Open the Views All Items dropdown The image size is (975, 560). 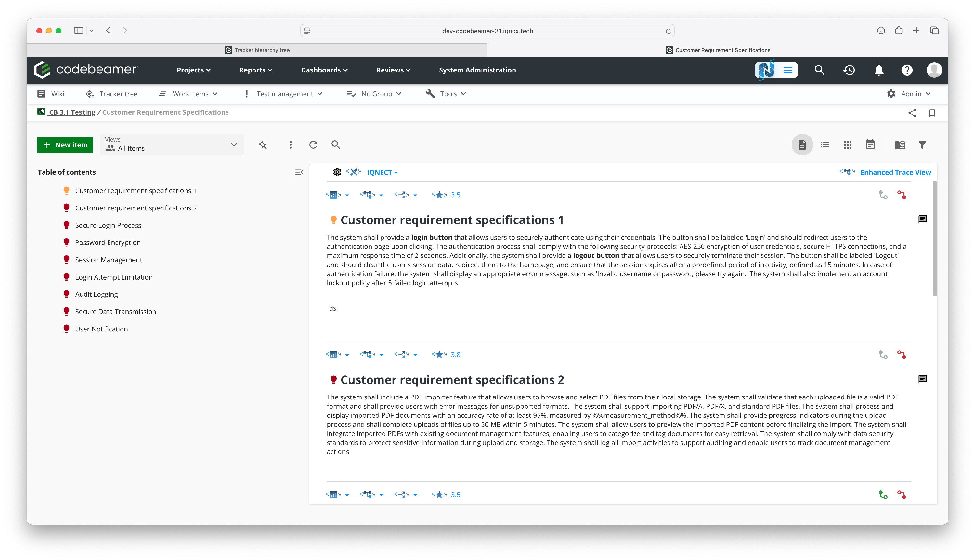[172, 145]
